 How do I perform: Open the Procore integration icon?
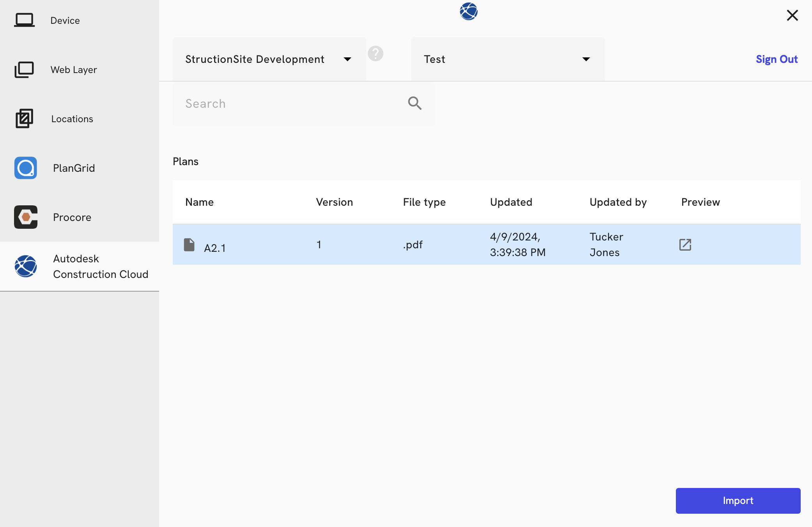click(x=25, y=217)
